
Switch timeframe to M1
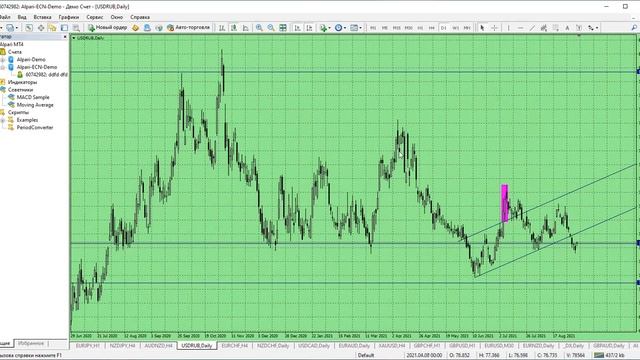(x=373, y=28)
